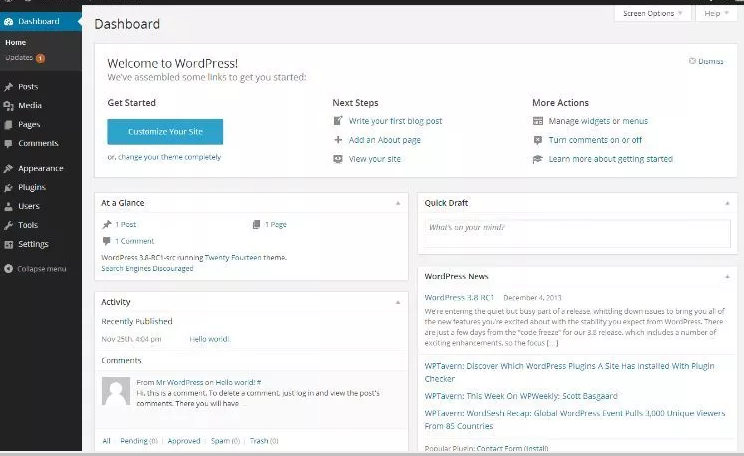Click the plus icon beside Add an About page
The width and height of the screenshot is (744, 456).
pos(338,140)
